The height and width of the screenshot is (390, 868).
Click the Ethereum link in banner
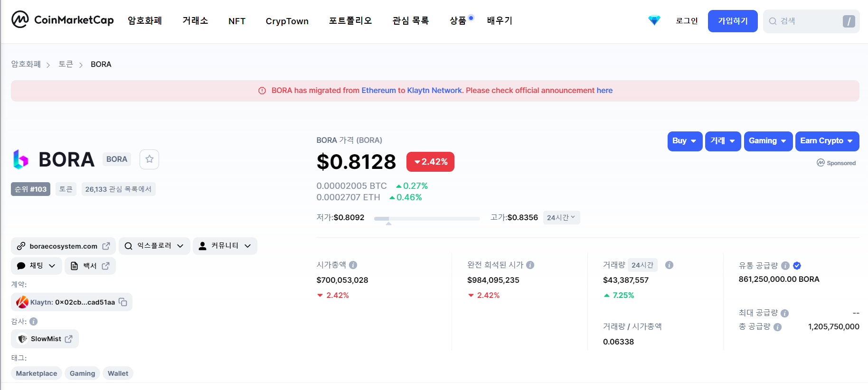click(x=378, y=91)
